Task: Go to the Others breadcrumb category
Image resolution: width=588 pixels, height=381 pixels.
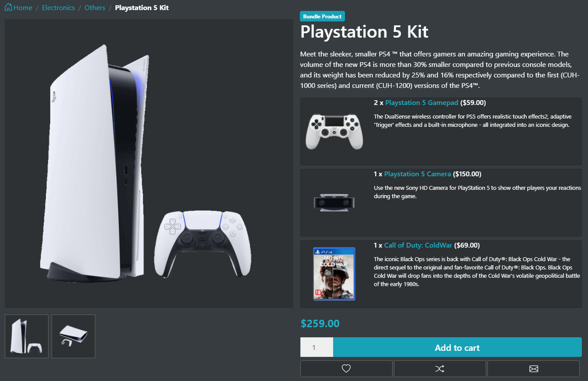Action: tap(95, 8)
